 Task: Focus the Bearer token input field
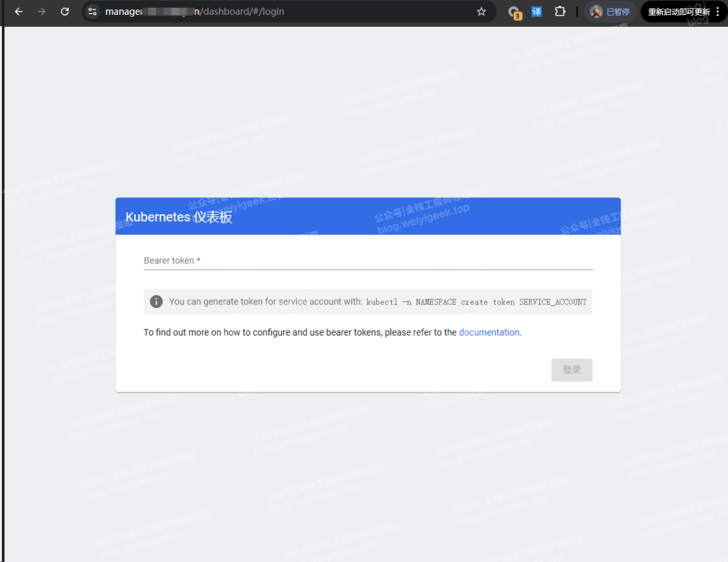[368, 260]
